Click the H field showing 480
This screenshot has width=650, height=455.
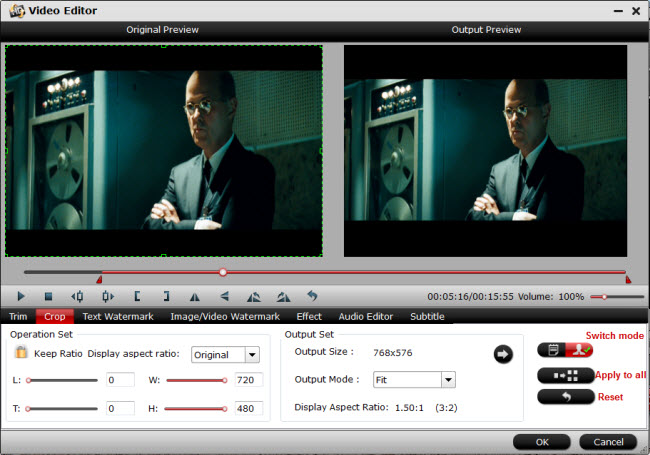(x=249, y=409)
